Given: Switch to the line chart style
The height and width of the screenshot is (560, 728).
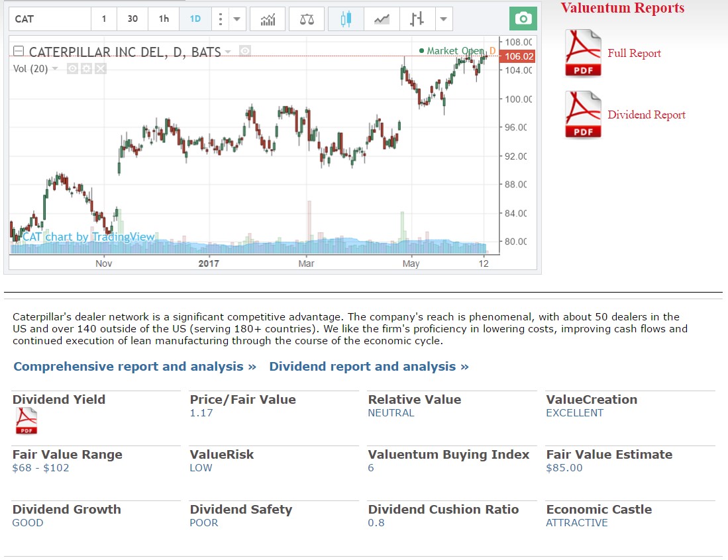Looking at the screenshot, I should pos(382,19).
